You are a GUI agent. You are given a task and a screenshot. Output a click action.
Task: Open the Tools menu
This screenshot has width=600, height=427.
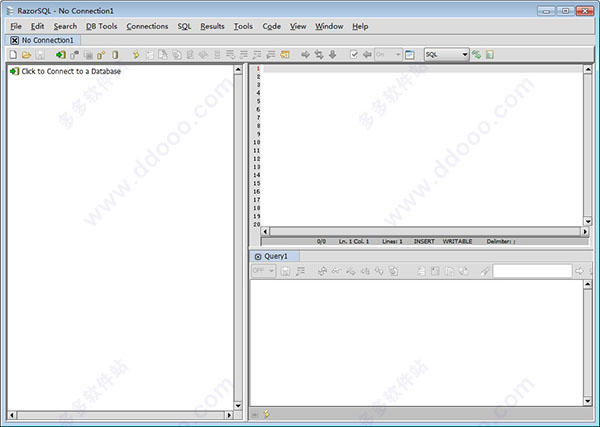243,26
